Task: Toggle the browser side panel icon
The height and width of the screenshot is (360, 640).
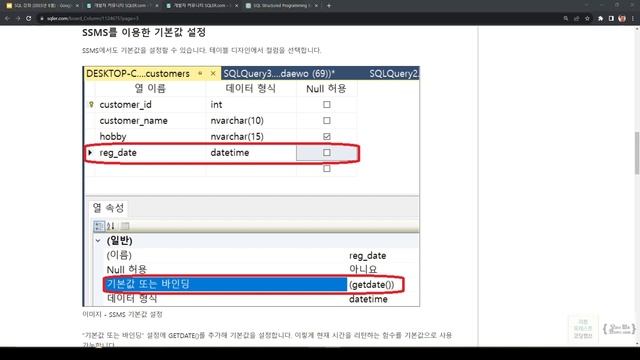Action: [611, 18]
